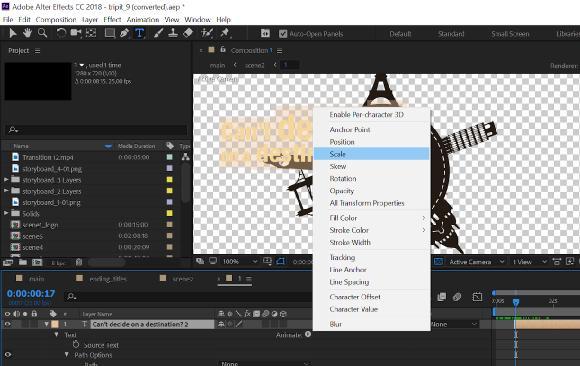Select the Pen tool

click(125, 33)
